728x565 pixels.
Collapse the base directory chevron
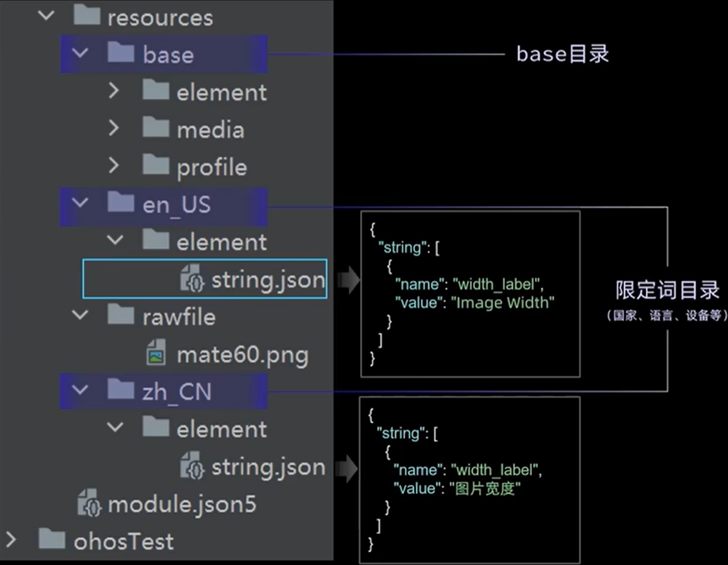pos(79,54)
